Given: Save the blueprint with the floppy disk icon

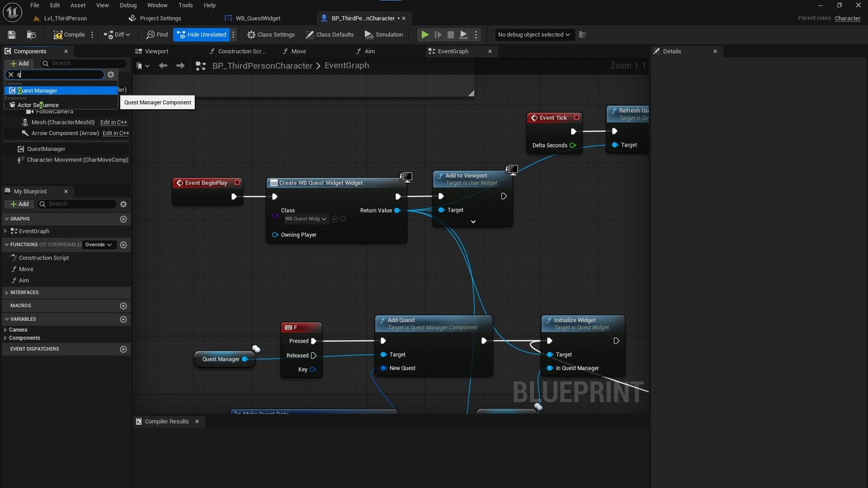Looking at the screenshot, I should (12, 35).
